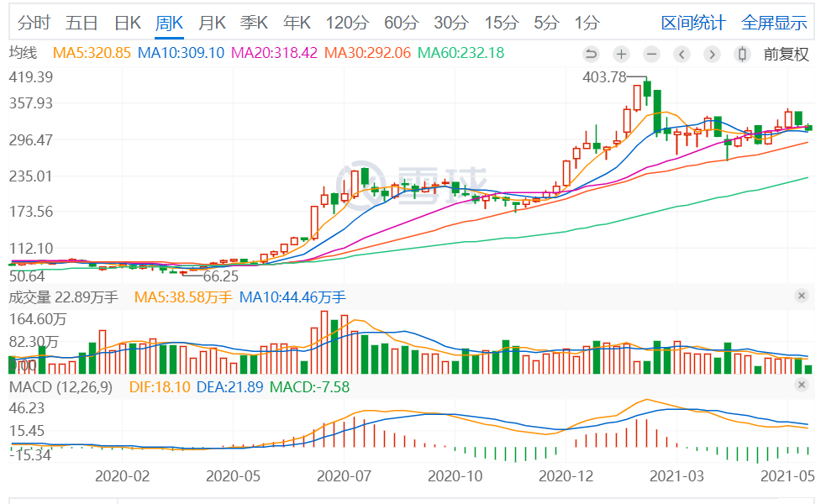Click the 403.78 peak candlestick
Viewport: 826px width, 504px height.
click(647, 88)
